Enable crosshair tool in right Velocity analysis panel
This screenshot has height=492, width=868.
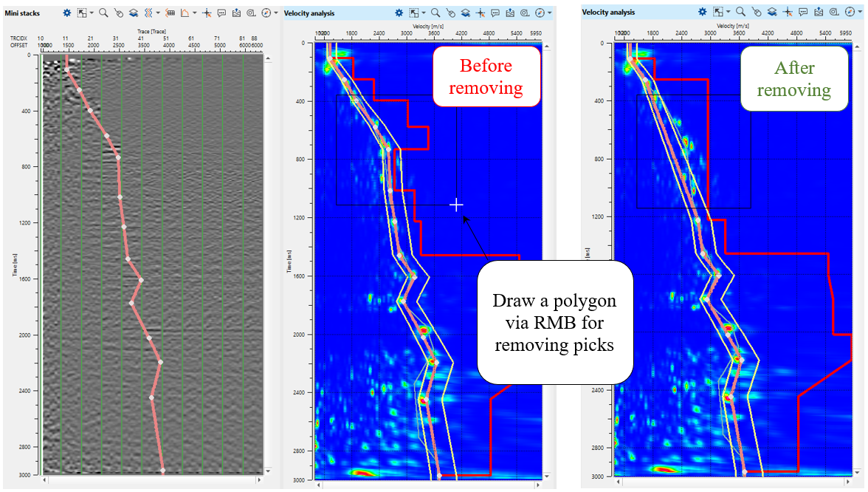pos(788,12)
